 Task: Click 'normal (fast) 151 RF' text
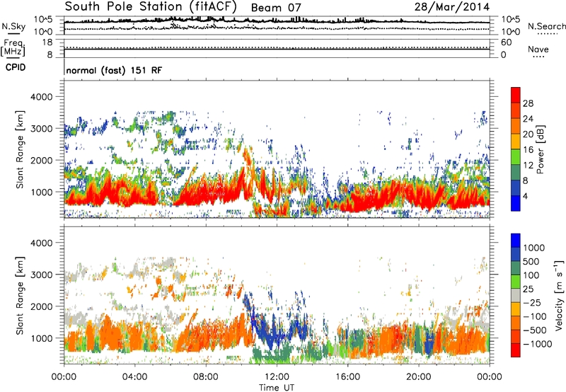point(114,70)
